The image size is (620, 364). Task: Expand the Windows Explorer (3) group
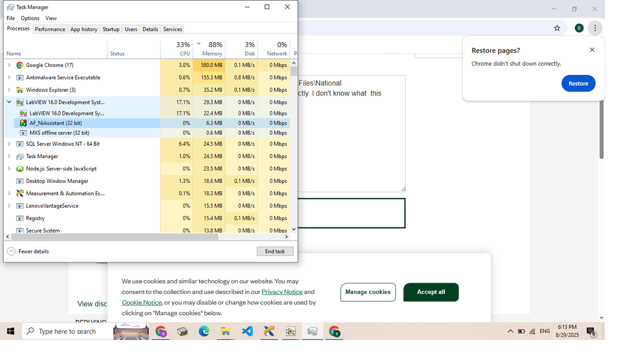point(9,90)
